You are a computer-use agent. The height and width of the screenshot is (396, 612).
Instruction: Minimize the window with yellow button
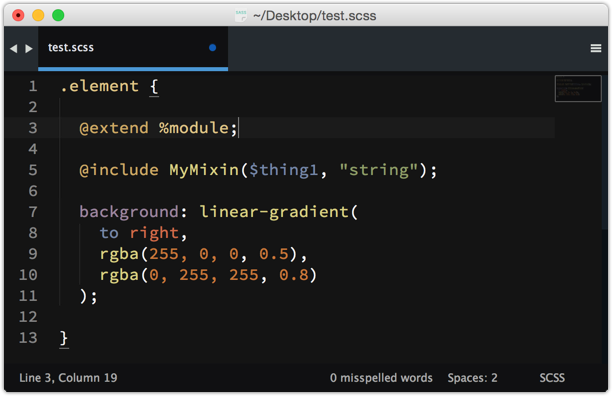38,15
